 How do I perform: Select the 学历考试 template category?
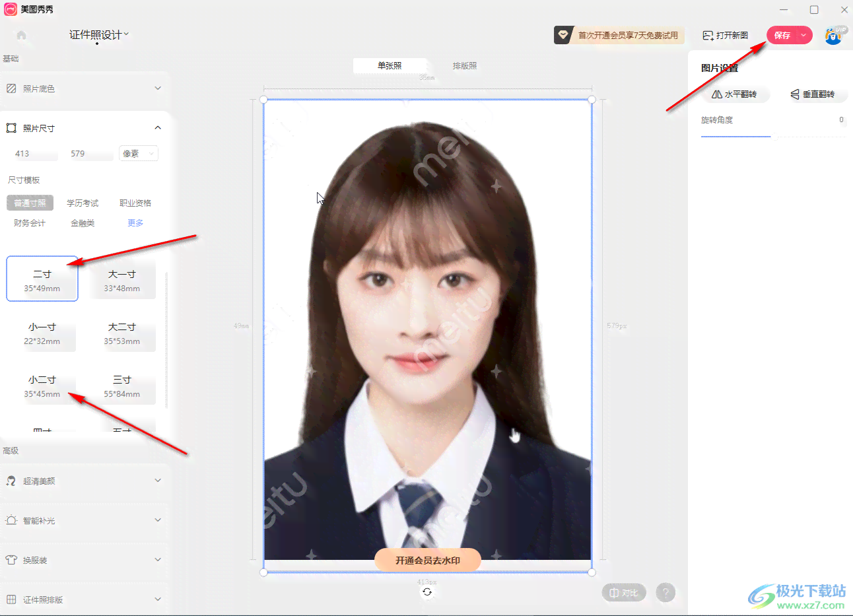point(83,203)
